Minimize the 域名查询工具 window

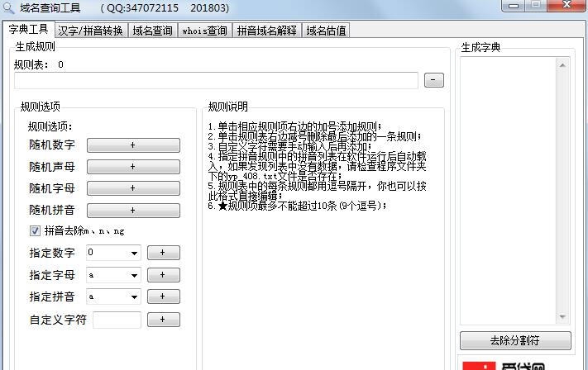514,6
